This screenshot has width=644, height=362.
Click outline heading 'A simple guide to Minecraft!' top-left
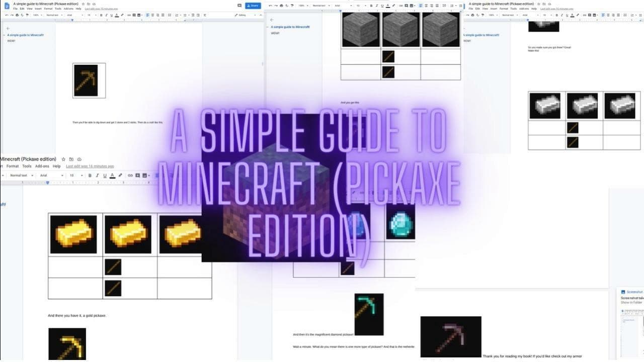click(25, 35)
